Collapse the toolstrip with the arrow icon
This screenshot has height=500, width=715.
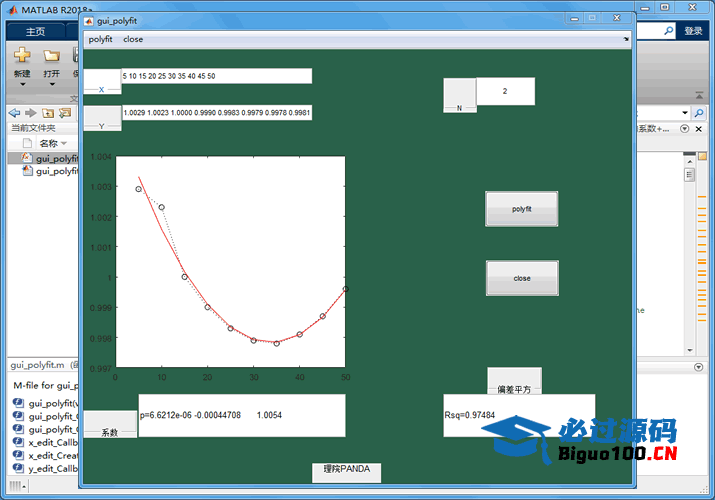point(699,95)
